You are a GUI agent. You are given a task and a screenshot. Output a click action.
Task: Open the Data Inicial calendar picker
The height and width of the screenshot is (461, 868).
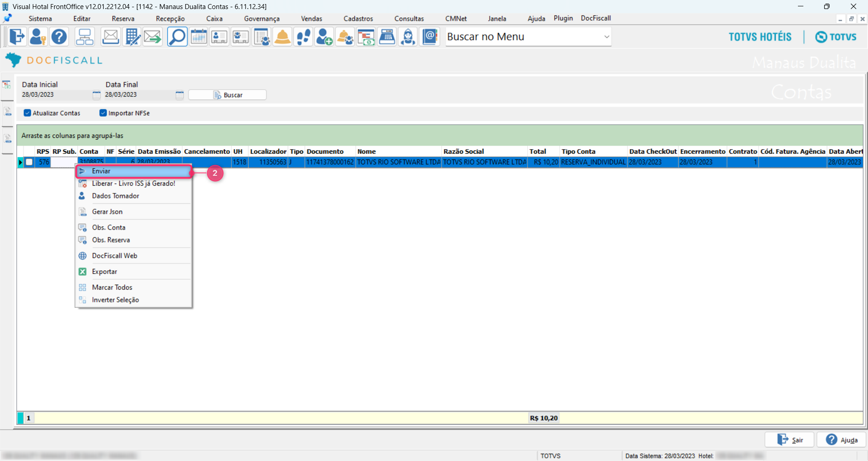click(96, 95)
